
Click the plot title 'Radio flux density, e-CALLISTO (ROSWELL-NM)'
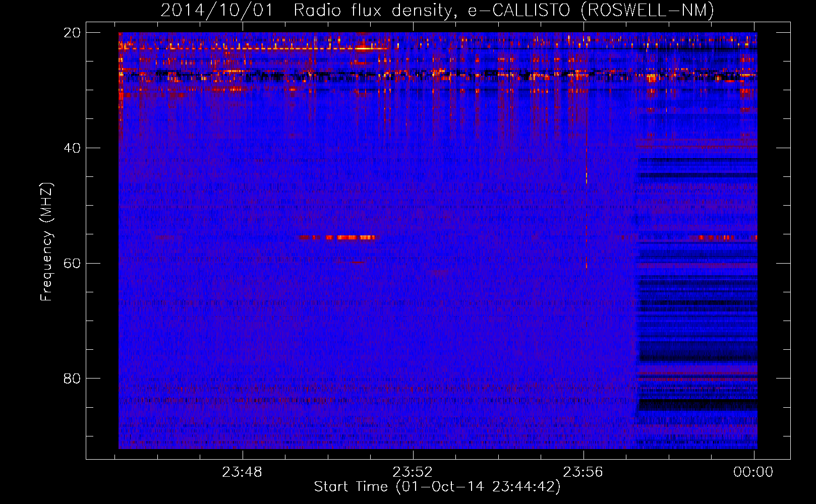[x=504, y=10]
